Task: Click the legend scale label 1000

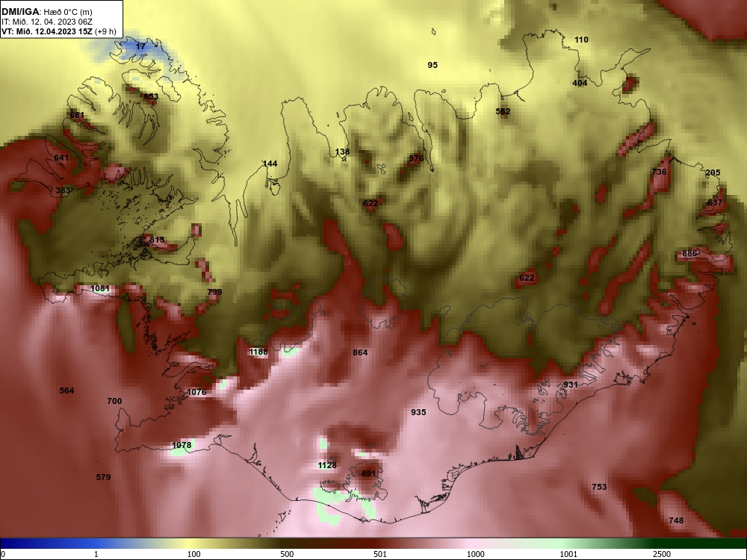Action: (475, 554)
